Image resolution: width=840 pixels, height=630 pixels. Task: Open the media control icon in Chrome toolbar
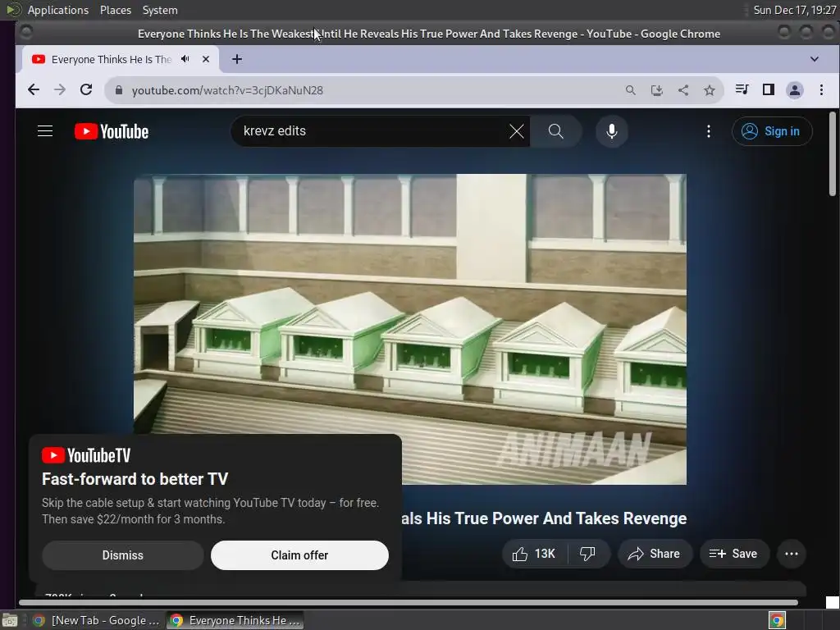(742, 89)
